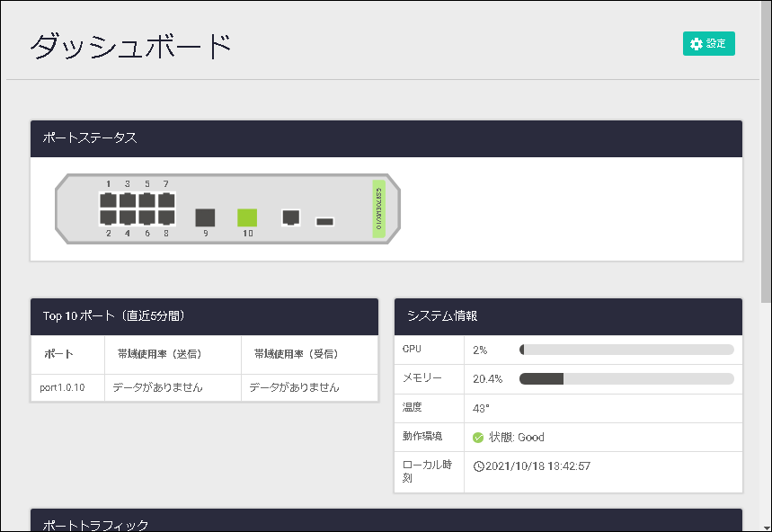Click port 7 on the switch diagram
This screenshot has height=532, width=772.
pyautogui.click(x=166, y=200)
